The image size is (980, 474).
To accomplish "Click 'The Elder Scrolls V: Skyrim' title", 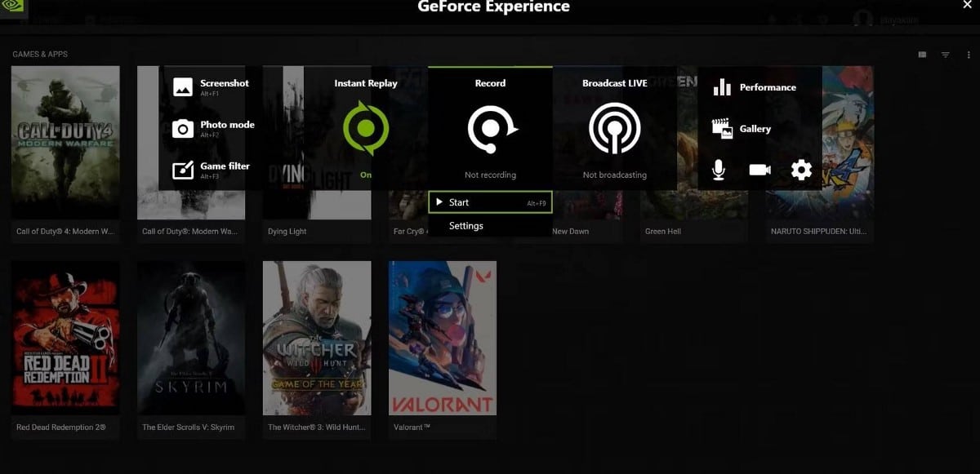I will pyautogui.click(x=188, y=427).
